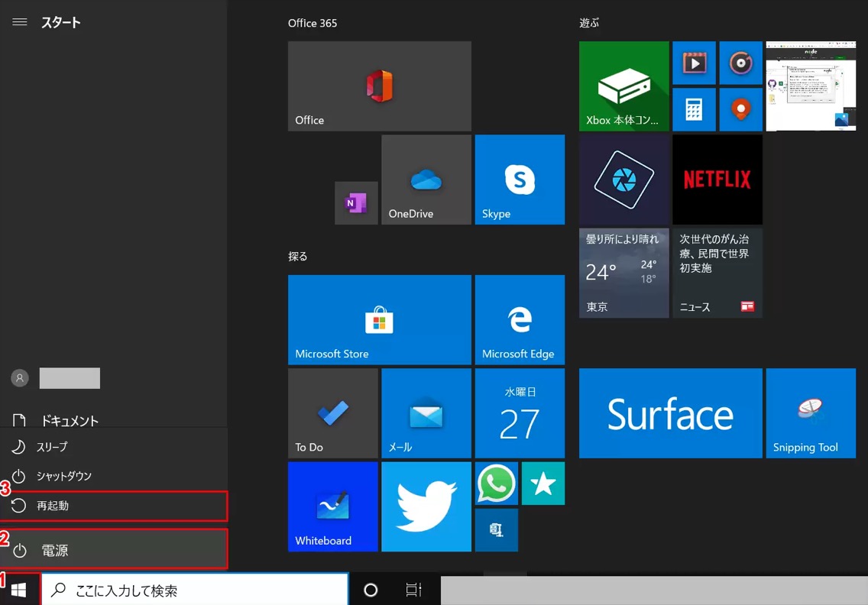Open the 東京 weather tile
The width and height of the screenshot is (868, 605).
(x=623, y=273)
